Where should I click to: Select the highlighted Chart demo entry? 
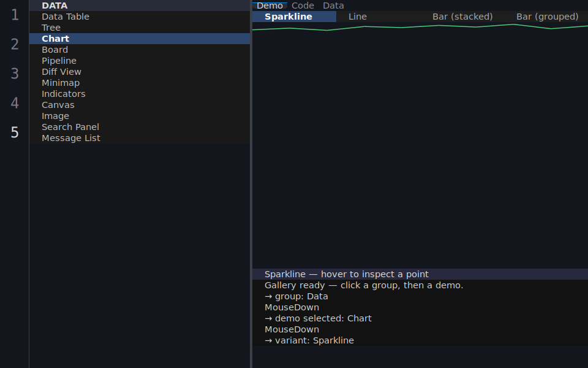point(140,39)
